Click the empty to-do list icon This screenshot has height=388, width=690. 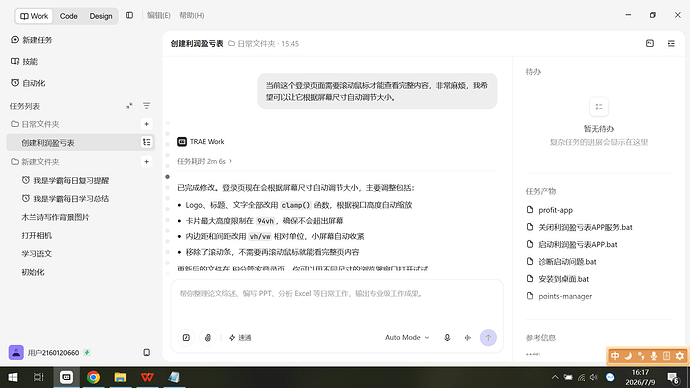tap(598, 106)
